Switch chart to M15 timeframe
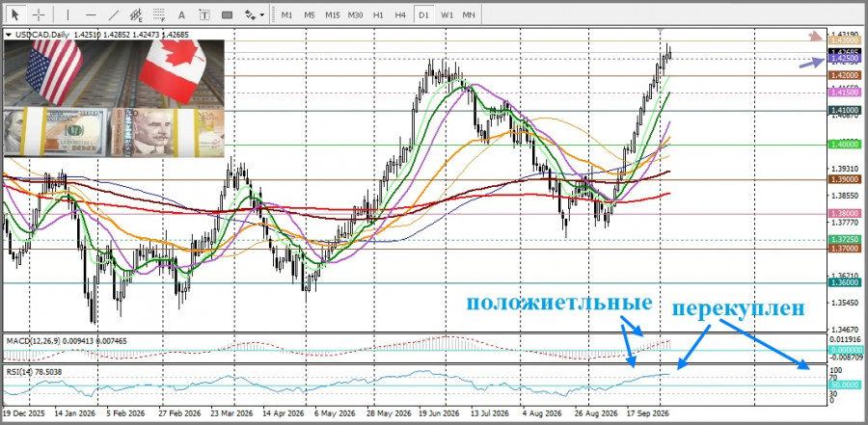The width and height of the screenshot is (868, 425). point(332,15)
